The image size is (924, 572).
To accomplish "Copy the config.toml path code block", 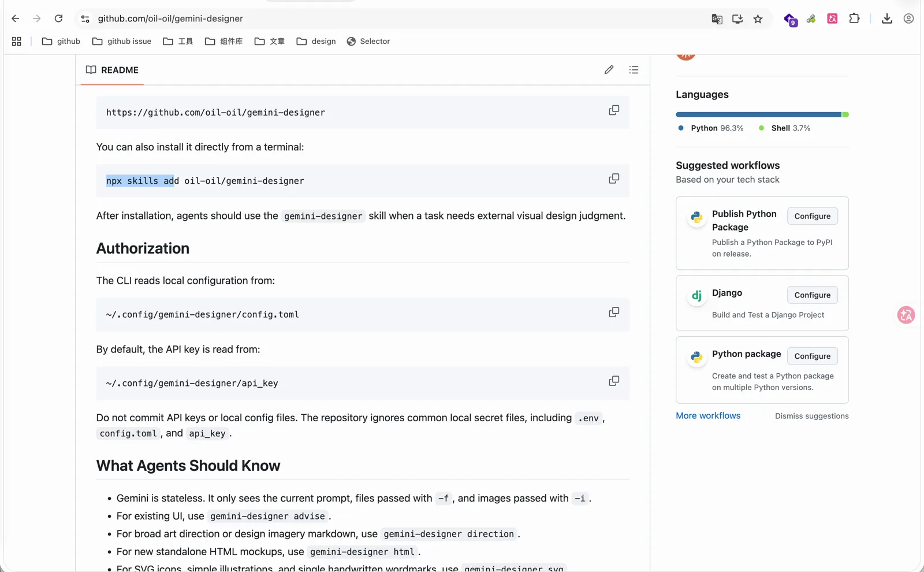I will click(x=614, y=312).
